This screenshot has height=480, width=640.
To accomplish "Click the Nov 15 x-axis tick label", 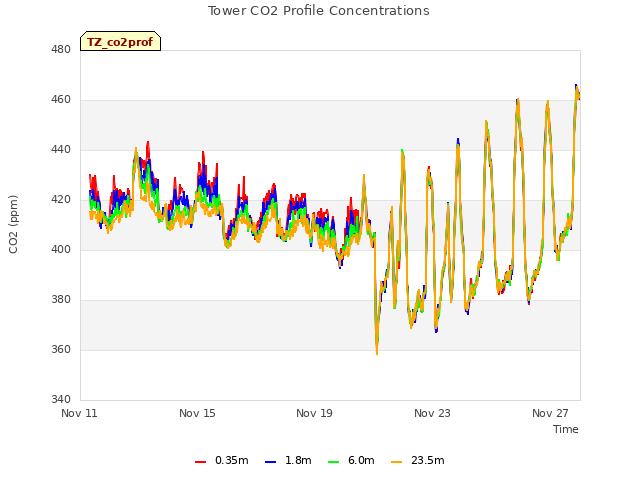I will pyautogui.click(x=197, y=413).
